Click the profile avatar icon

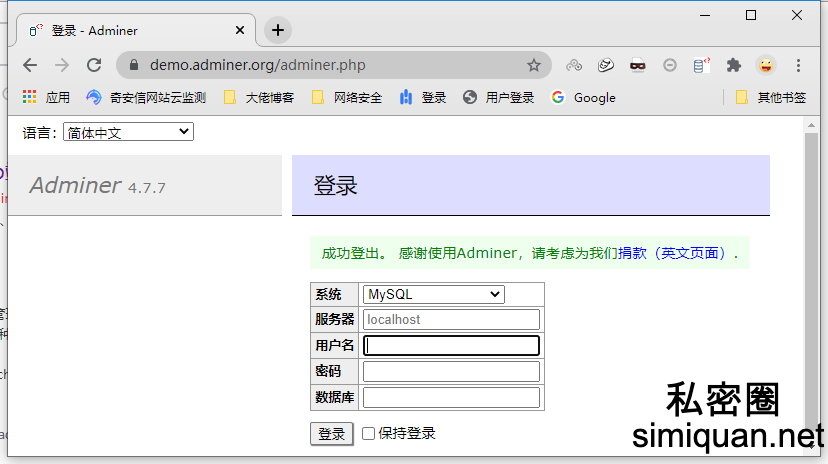[x=765, y=65]
